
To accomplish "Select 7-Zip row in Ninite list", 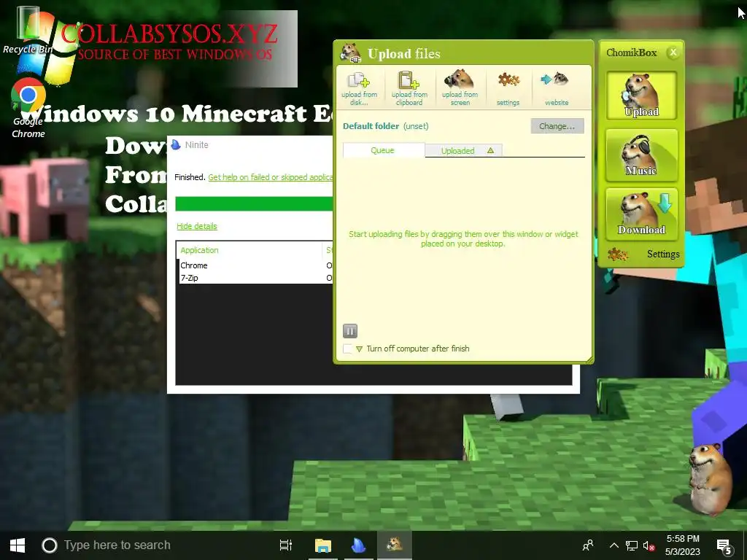I will 255,278.
